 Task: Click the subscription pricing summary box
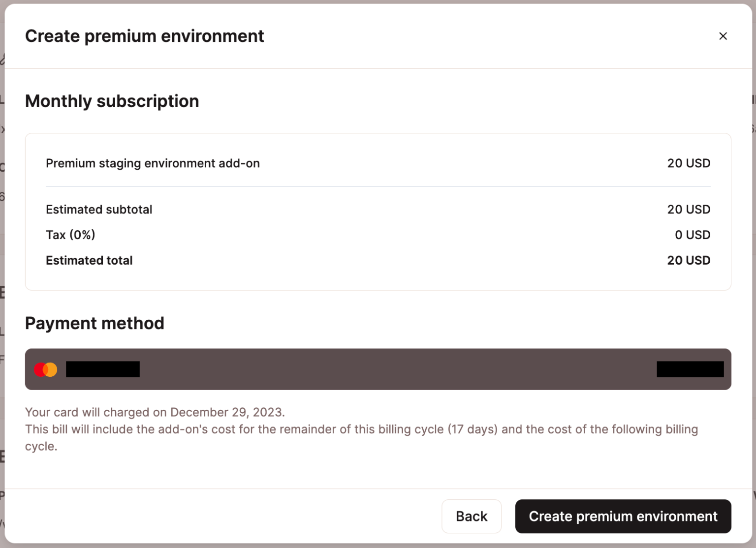pos(378,212)
